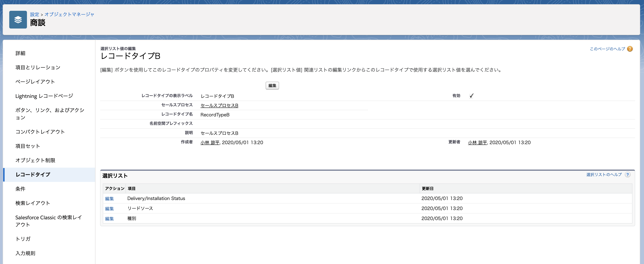Open オブジェクトマネージャ from breadcrumb
The width and height of the screenshot is (644, 264).
69,14
